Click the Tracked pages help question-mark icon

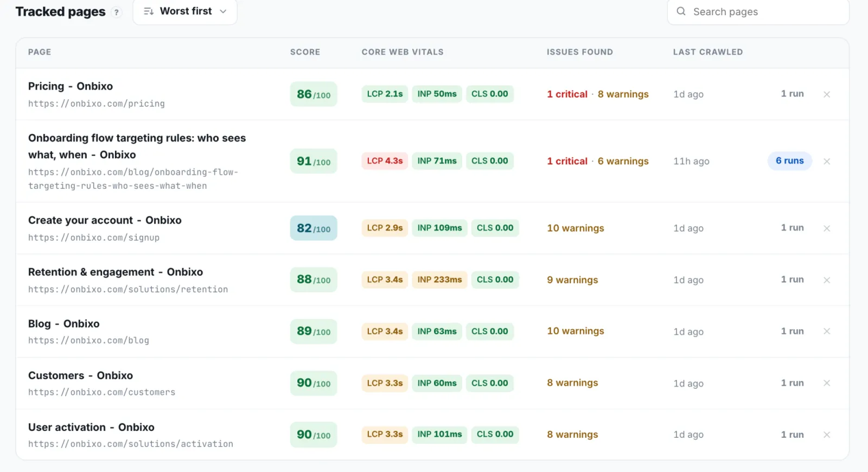116,12
